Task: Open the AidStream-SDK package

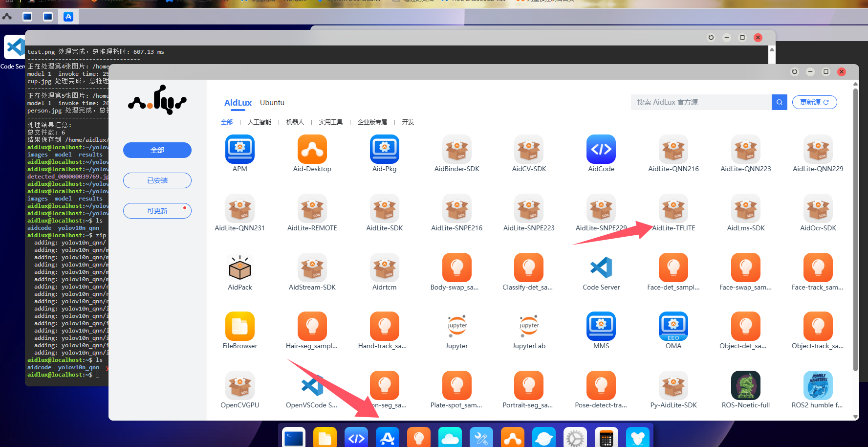Action: tap(312, 268)
